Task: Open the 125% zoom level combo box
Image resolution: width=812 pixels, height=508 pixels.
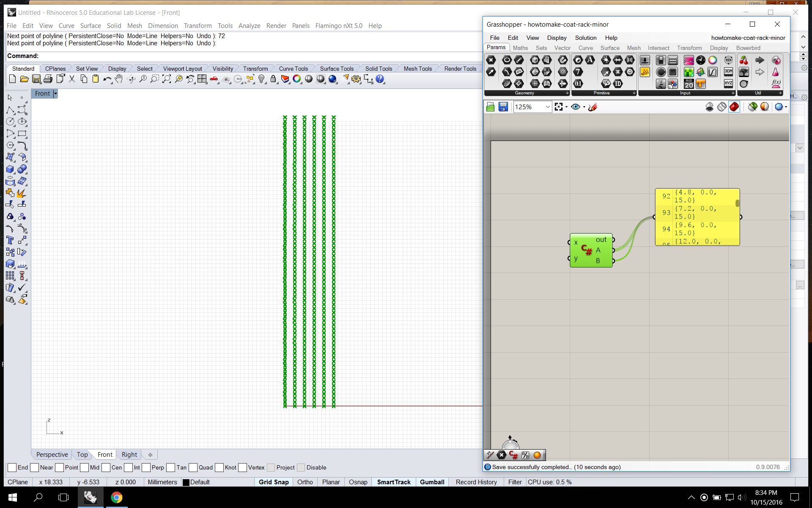Action: pyautogui.click(x=532, y=107)
